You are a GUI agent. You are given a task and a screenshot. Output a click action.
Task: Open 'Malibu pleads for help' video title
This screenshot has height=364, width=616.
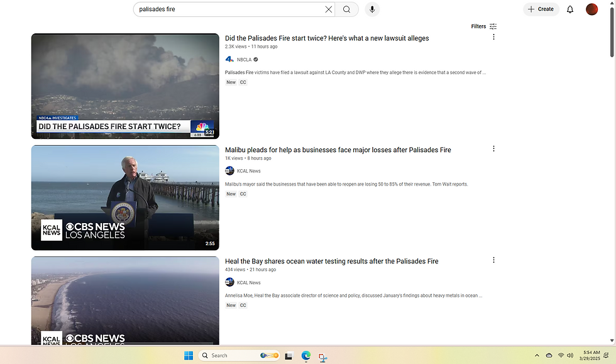[x=338, y=150]
